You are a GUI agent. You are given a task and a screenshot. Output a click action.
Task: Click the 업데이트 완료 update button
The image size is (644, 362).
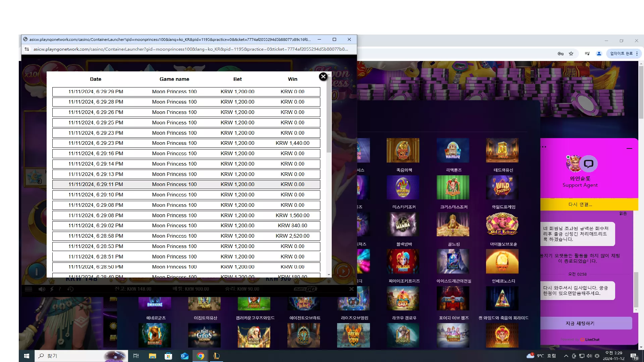pos(621,54)
